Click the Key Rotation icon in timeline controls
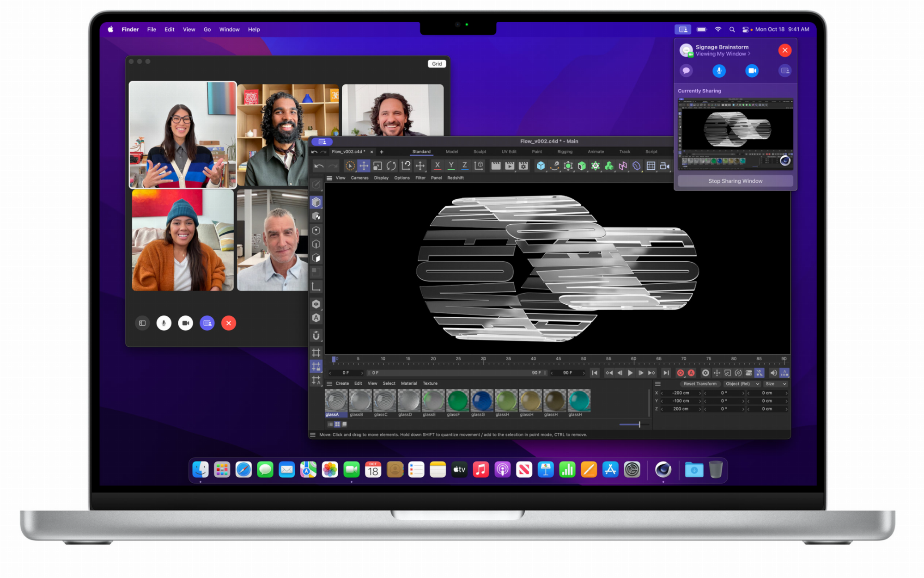Image resolution: width=924 pixels, height=578 pixels. click(738, 373)
